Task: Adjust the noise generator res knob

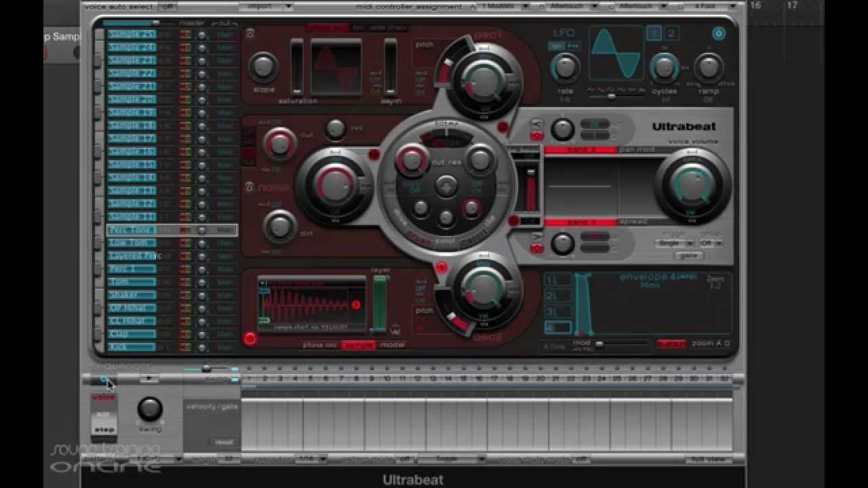Action: 336,129
